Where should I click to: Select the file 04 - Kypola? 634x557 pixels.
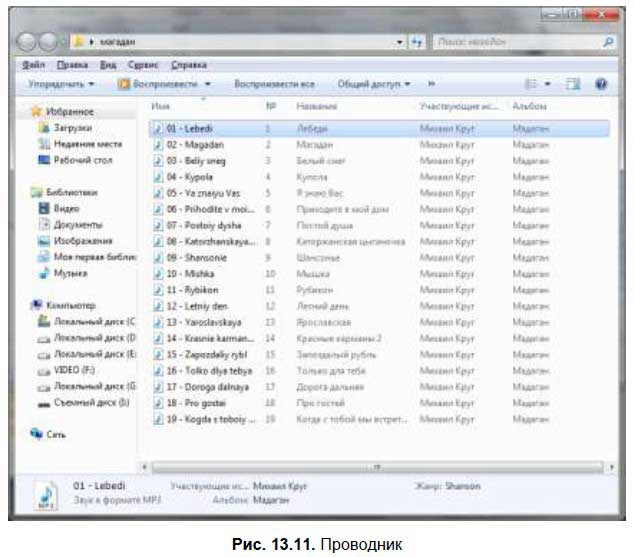[190, 177]
